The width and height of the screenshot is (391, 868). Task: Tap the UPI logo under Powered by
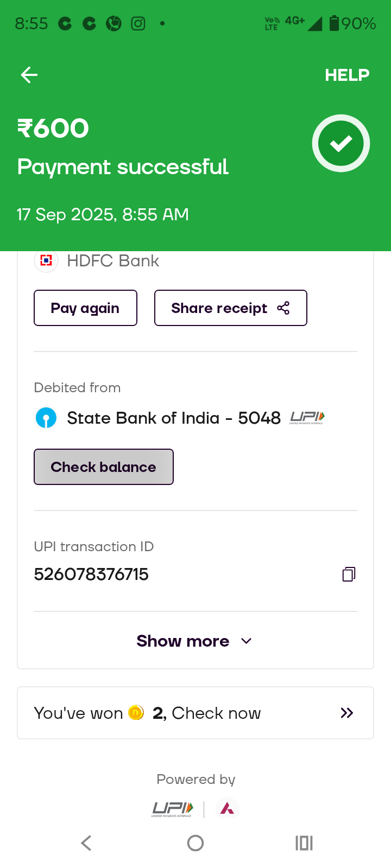172,809
